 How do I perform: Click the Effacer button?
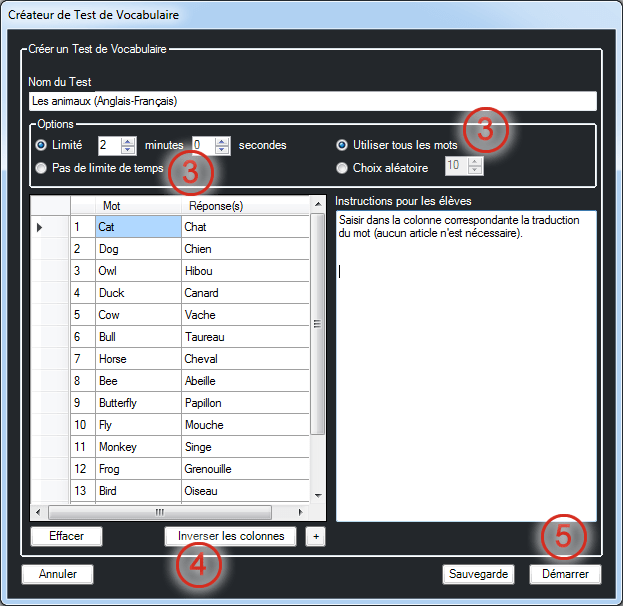(x=66, y=536)
